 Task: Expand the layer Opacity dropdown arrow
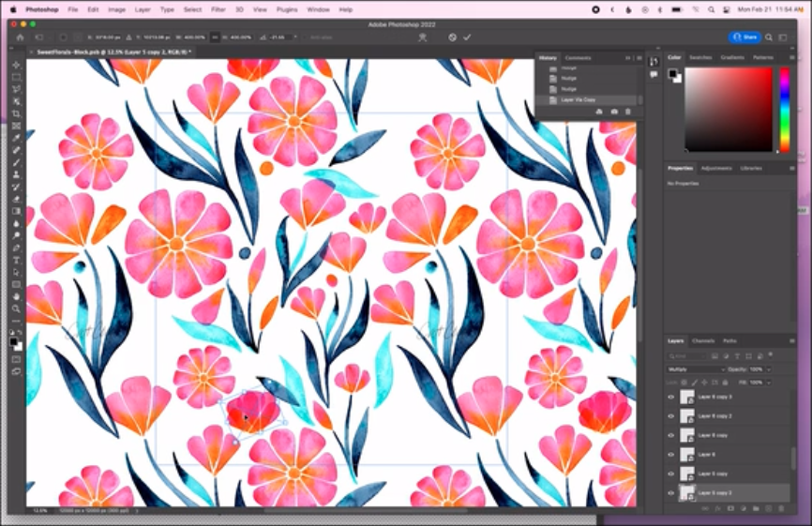770,369
